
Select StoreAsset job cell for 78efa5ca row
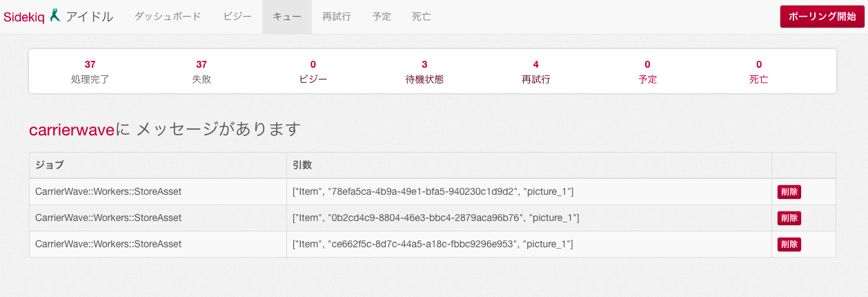click(x=158, y=191)
